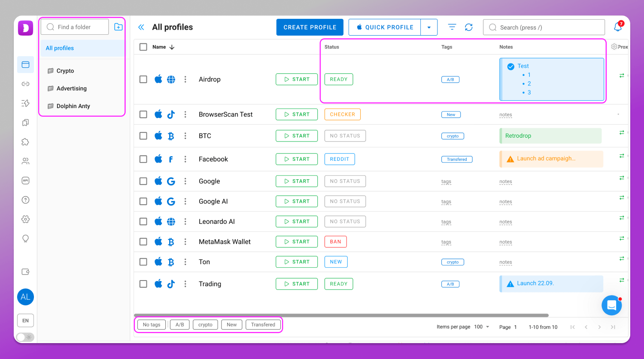Open the filter profiles icon
This screenshot has height=359, width=644.
(x=452, y=27)
